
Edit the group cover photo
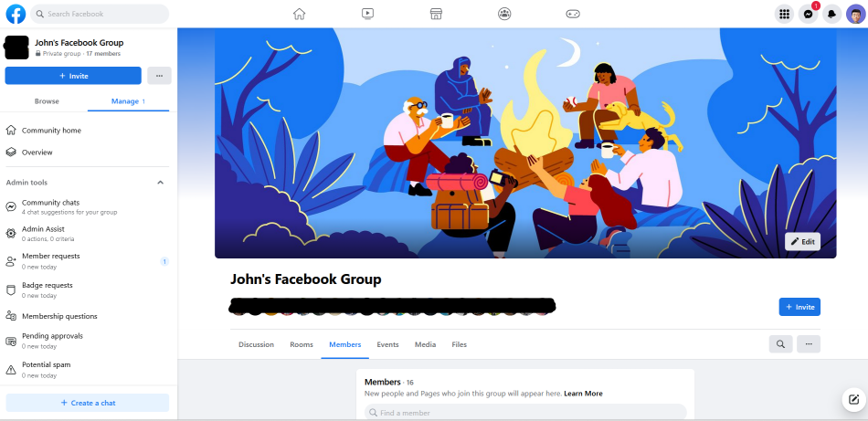coord(802,242)
